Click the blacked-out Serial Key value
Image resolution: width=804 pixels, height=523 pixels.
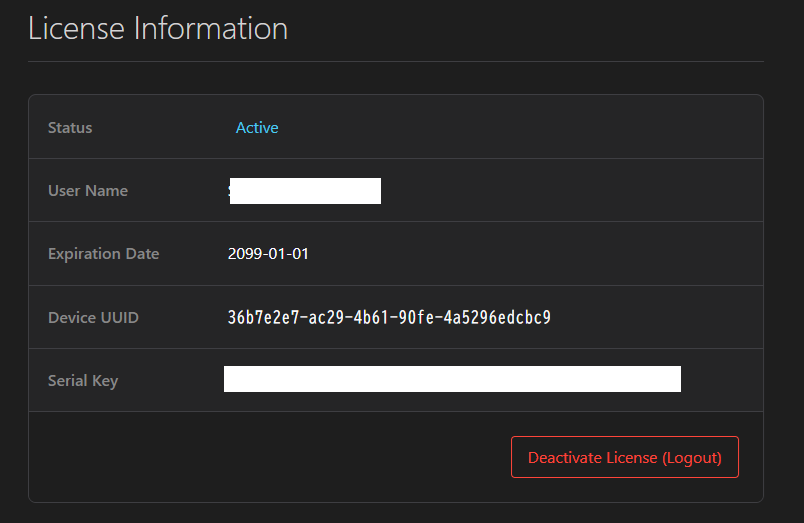coord(452,379)
